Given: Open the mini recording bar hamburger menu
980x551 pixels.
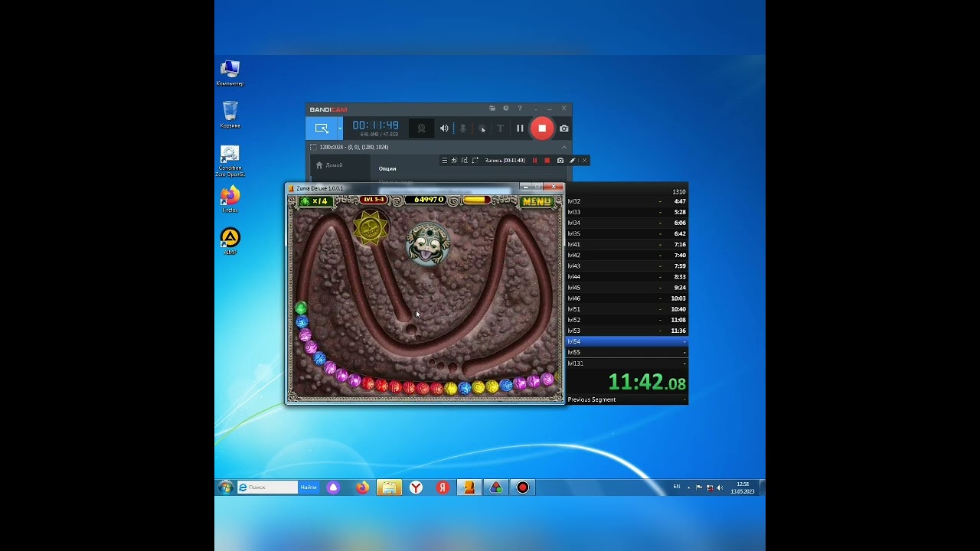Looking at the screenshot, I should click(444, 161).
